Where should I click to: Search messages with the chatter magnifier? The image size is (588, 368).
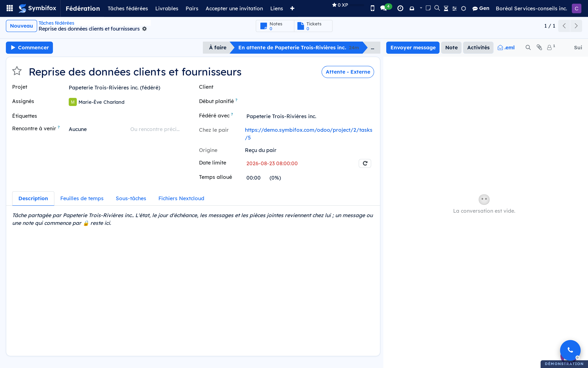(528, 47)
